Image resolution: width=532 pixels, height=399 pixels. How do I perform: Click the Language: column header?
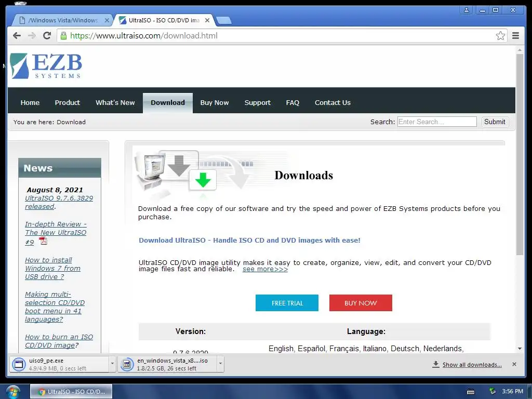(366, 331)
